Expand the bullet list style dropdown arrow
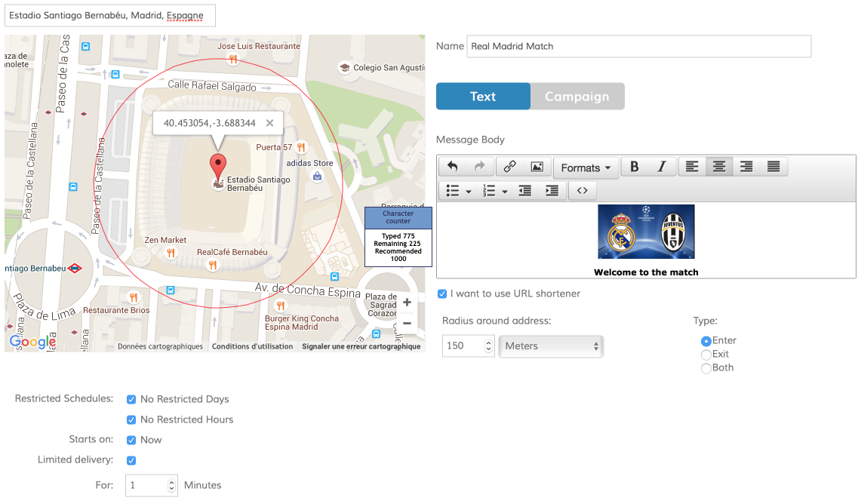The height and width of the screenshot is (504, 858). [x=469, y=192]
